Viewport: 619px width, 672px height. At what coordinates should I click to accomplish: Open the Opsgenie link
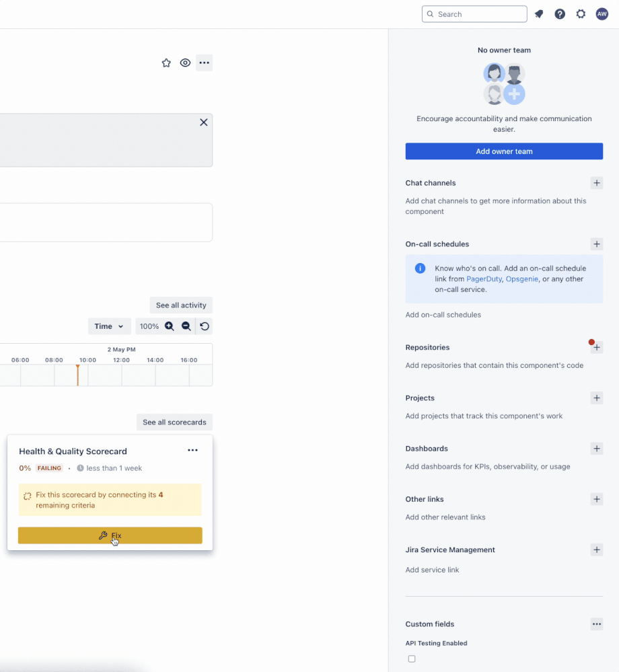pyautogui.click(x=521, y=279)
